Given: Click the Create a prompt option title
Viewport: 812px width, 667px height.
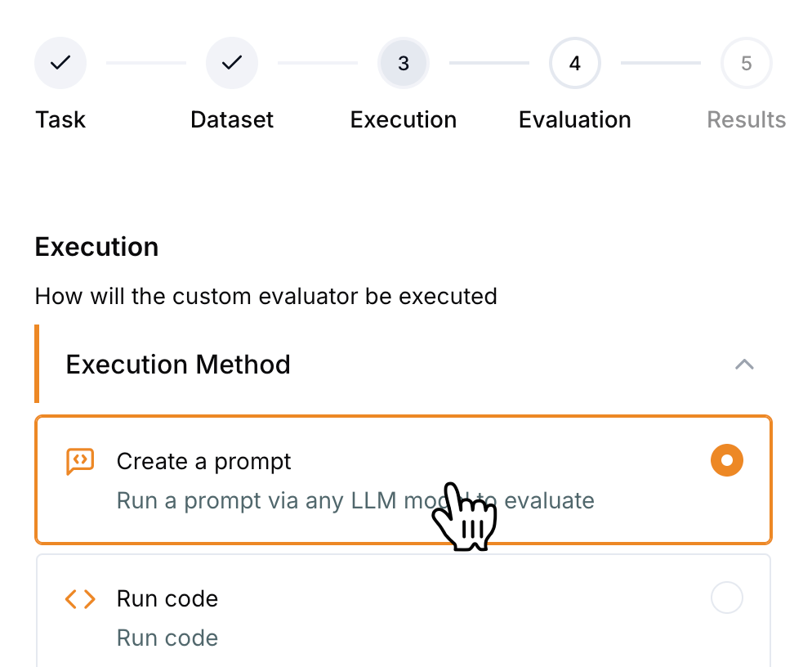Looking at the screenshot, I should coord(204,462).
